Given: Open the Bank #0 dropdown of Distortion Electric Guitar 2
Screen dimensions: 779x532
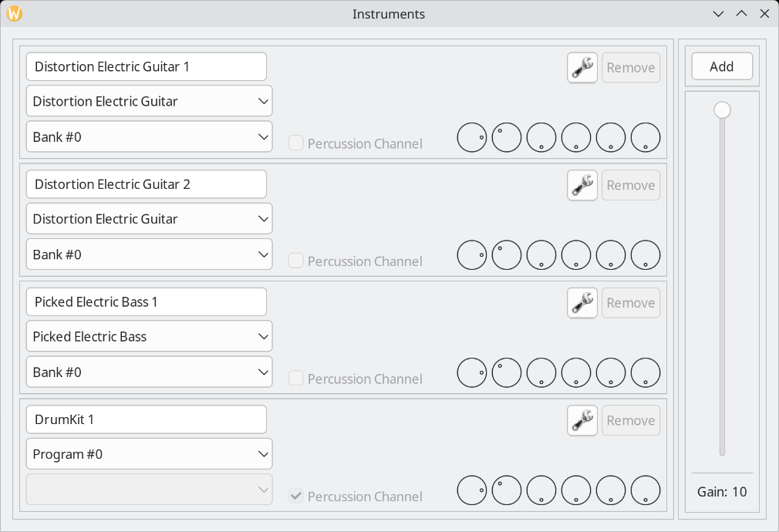Looking at the screenshot, I should [149, 254].
